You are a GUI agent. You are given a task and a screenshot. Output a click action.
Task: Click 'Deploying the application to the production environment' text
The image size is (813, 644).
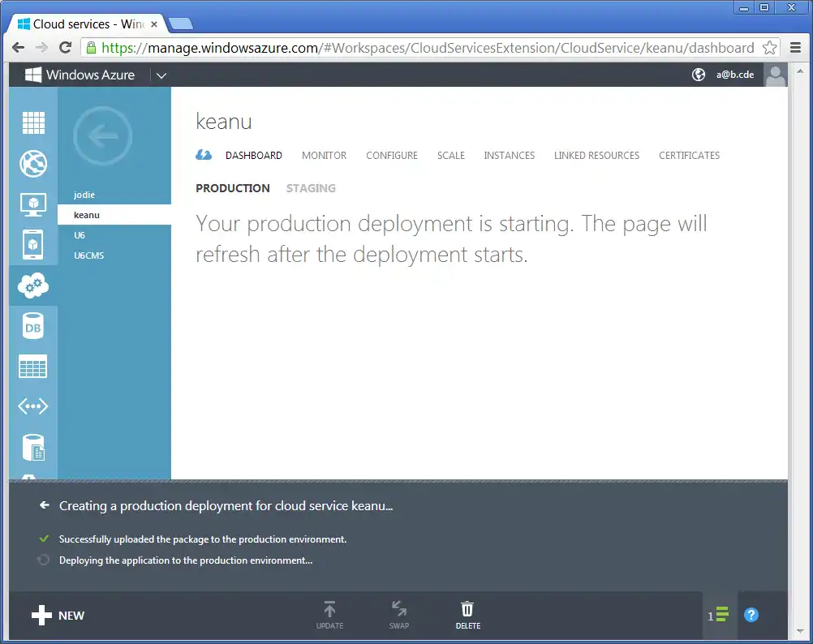point(186,560)
